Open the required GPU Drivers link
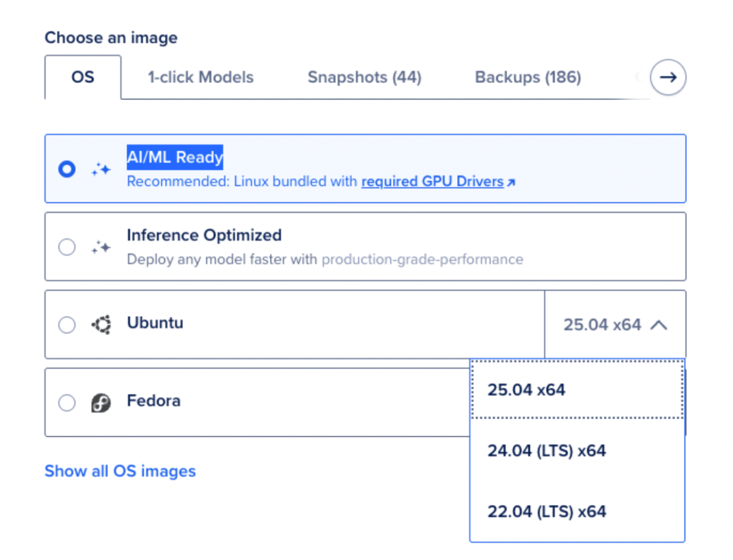Screen dimensions: 733x560 point(432,182)
